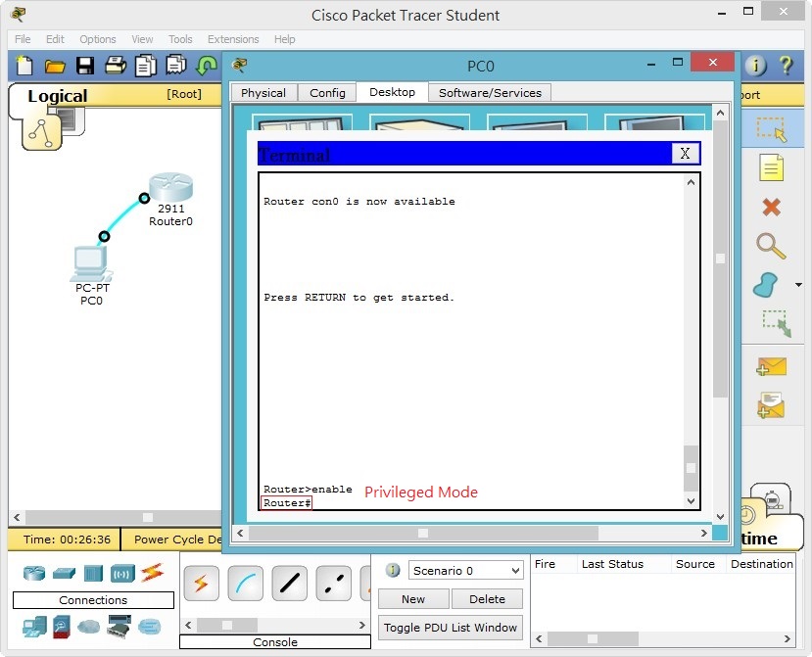
Task: Save with the floppy disk icon
Action: point(85,66)
